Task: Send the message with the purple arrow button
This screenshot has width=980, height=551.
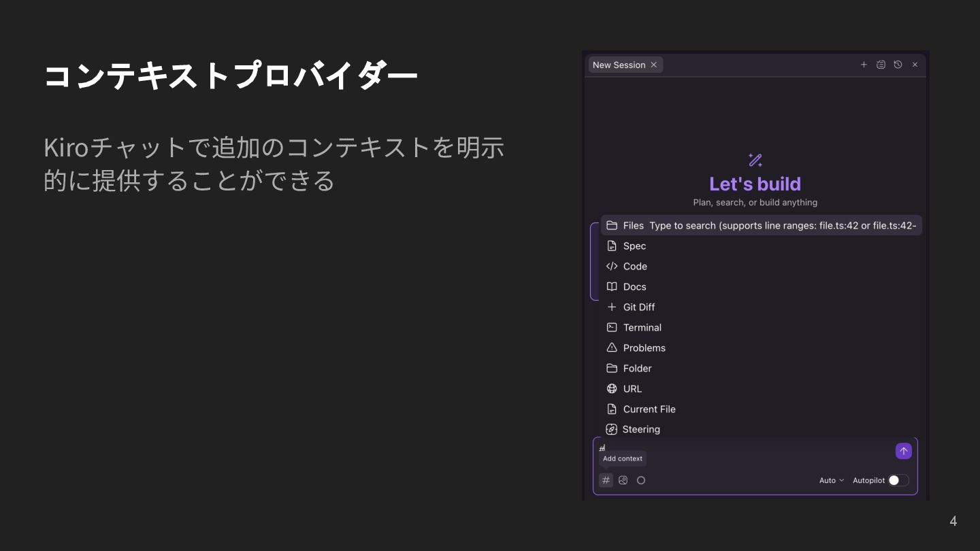Action: (x=904, y=451)
